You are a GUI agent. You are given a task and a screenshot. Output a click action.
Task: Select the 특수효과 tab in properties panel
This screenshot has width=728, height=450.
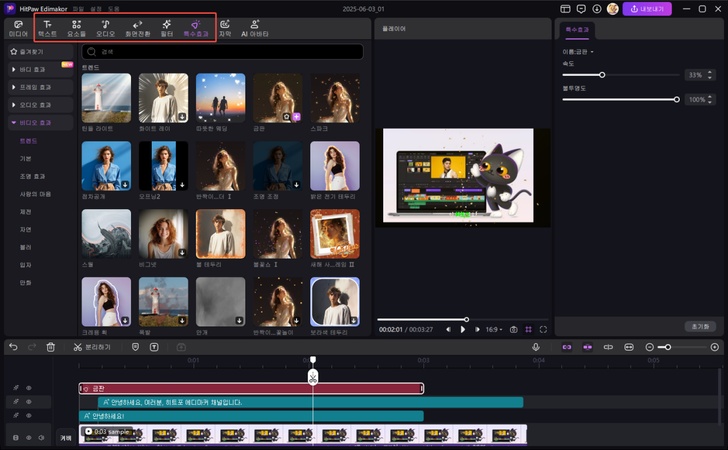point(577,29)
